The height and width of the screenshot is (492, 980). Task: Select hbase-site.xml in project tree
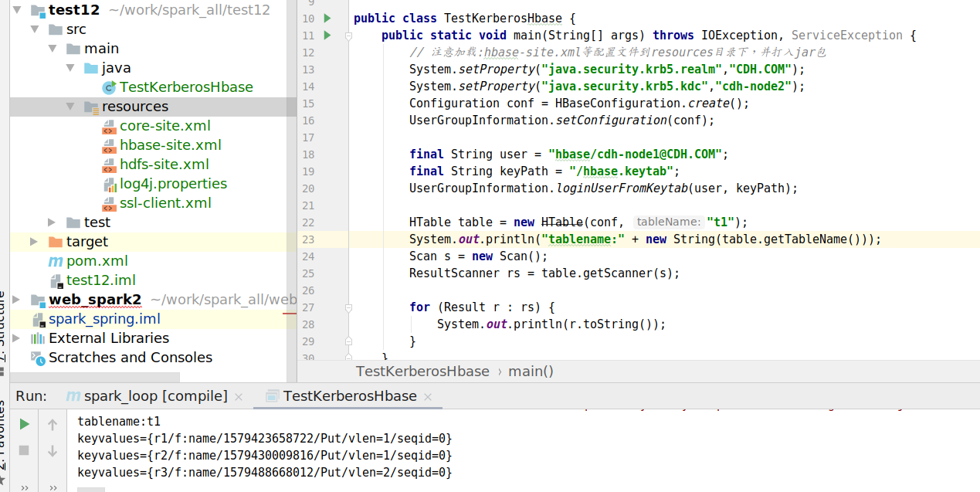click(x=171, y=145)
